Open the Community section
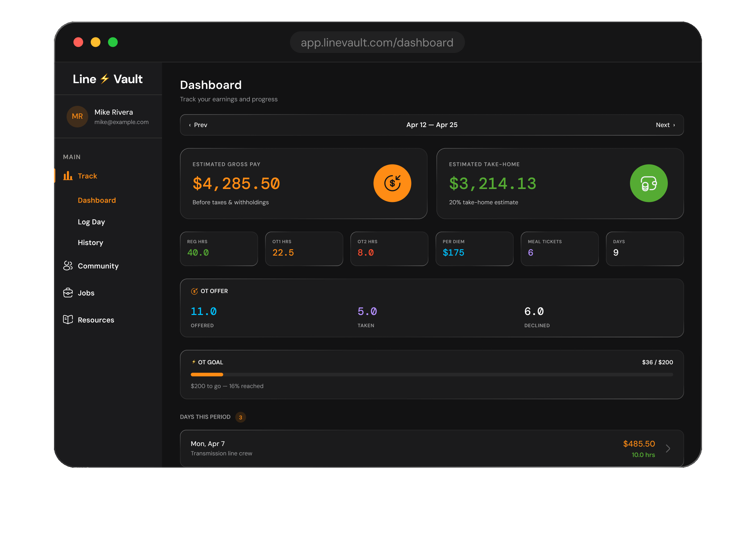Screen dimensions: 756x554 click(x=98, y=266)
